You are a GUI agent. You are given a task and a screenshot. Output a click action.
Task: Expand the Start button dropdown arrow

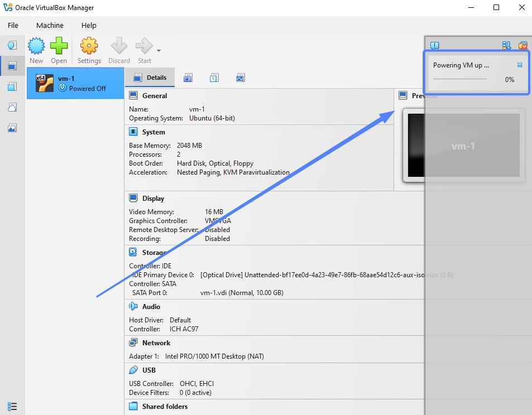coord(159,51)
